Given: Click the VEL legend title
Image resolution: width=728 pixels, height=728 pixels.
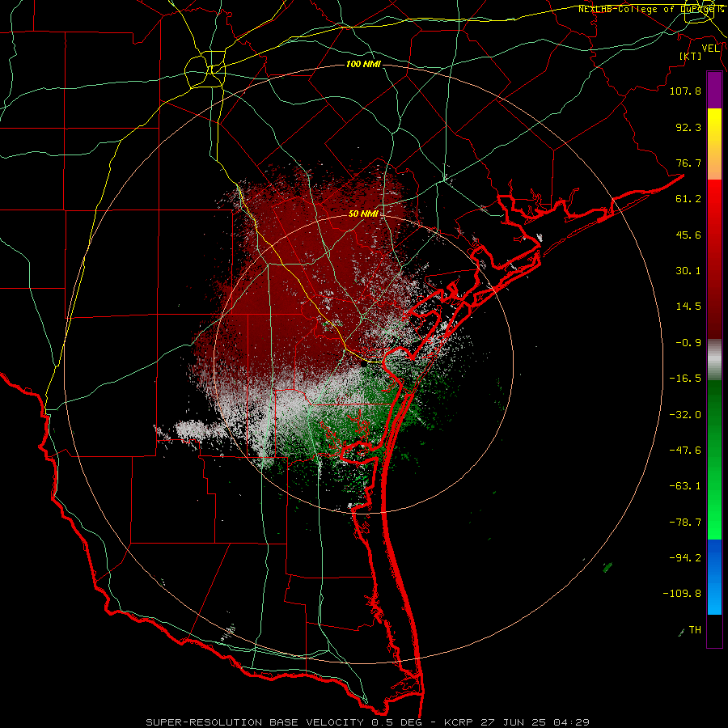Looking at the screenshot, I should coord(710,49).
